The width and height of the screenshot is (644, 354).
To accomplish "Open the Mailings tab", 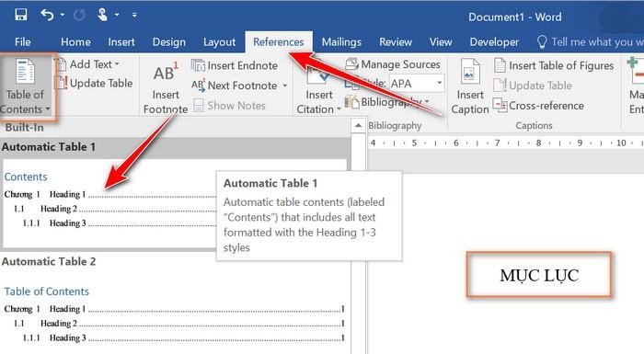I will click(341, 42).
